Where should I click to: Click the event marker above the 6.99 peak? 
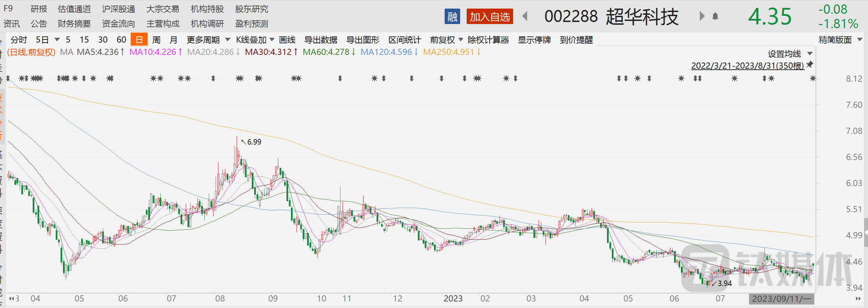pyautogui.click(x=239, y=79)
